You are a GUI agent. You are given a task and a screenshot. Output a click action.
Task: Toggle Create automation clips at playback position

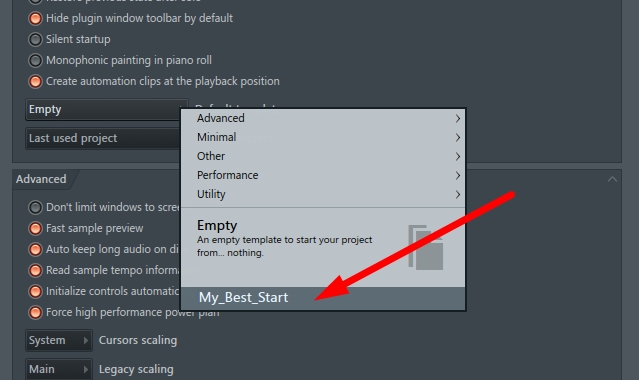tap(35, 82)
